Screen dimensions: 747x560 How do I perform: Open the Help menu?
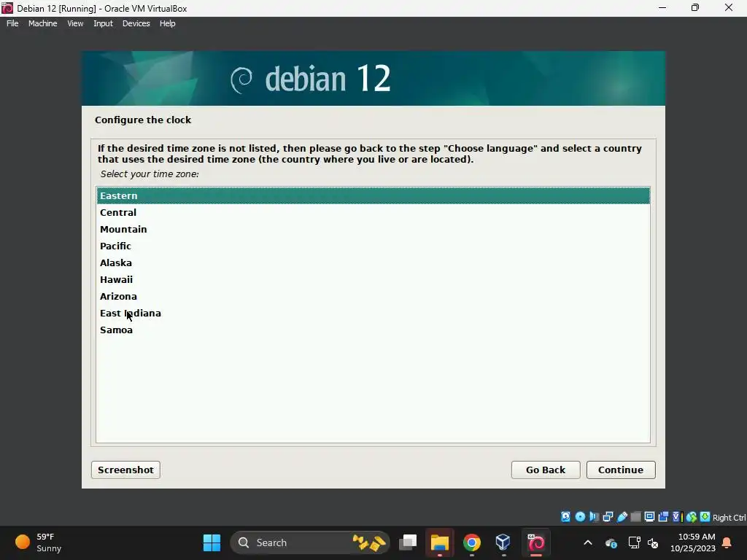pyautogui.click(x=167, y=23)
